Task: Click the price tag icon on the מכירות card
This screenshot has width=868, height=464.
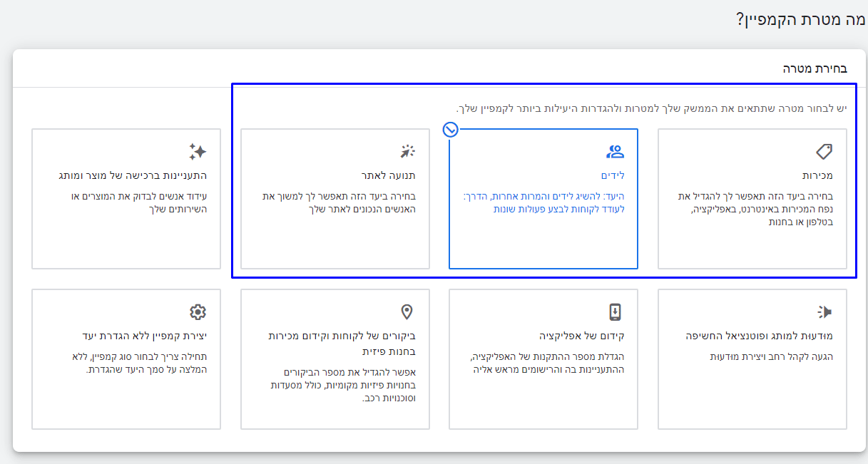Action: point(824,151)
